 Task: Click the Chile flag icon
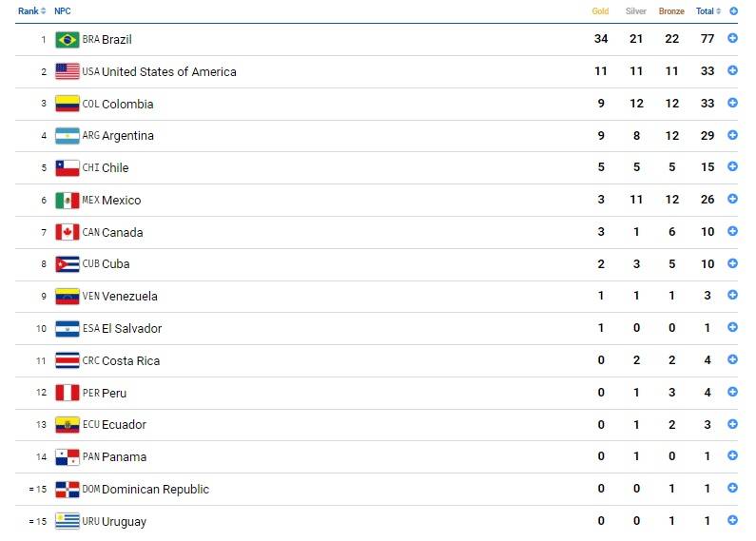click(67, 168)
